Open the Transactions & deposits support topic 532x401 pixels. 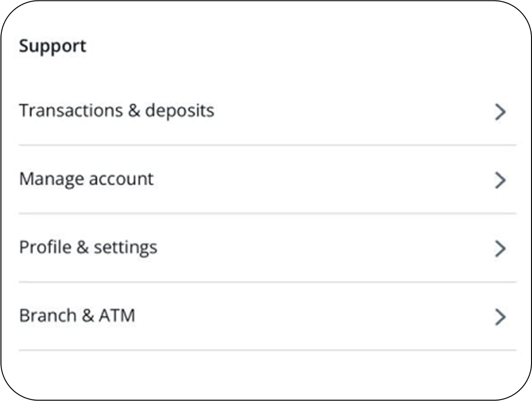116,111
